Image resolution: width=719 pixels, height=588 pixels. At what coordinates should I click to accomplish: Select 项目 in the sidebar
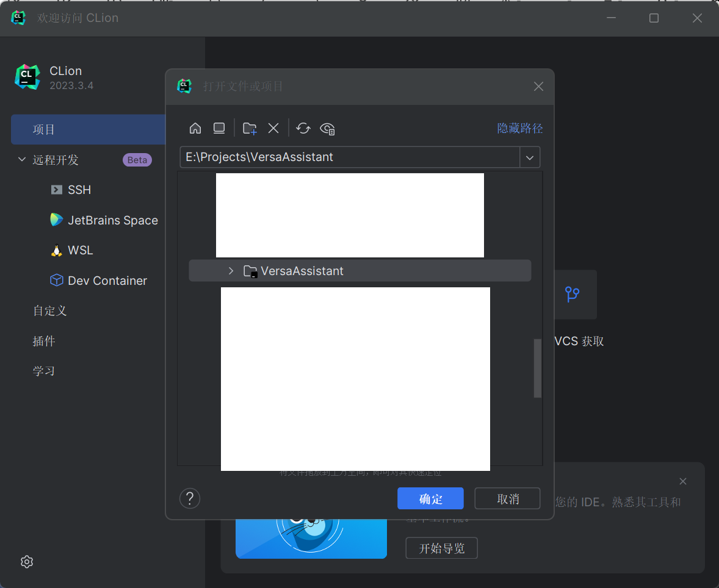[x=88, y=130]
